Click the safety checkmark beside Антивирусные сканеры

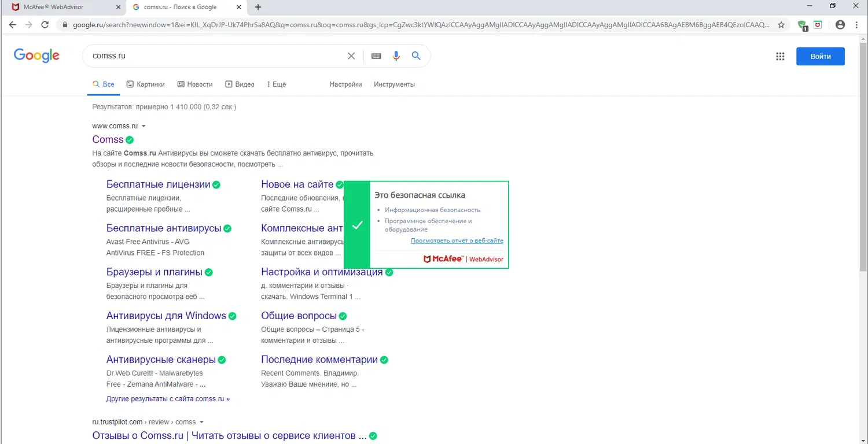222,360
